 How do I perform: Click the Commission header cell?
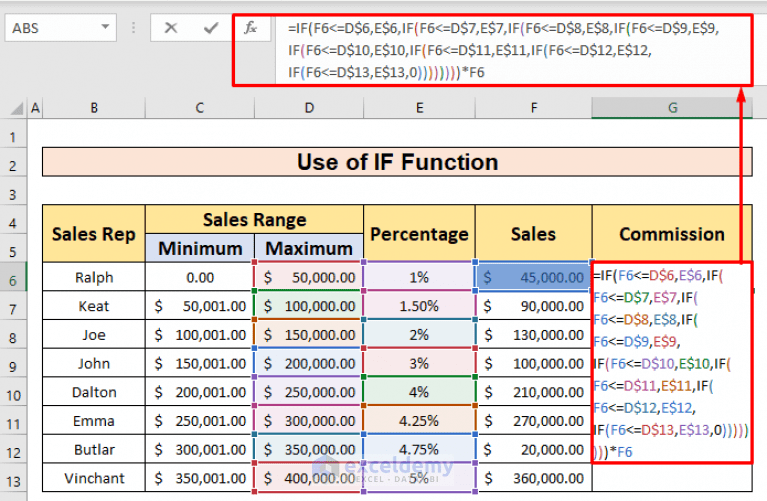(x=672, y=234)
